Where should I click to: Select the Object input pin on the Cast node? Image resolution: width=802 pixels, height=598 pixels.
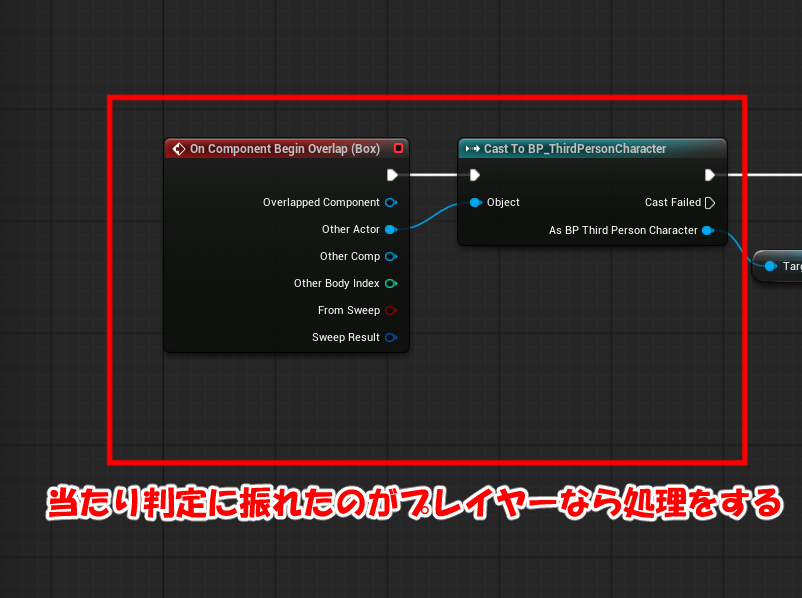[475, 202]
